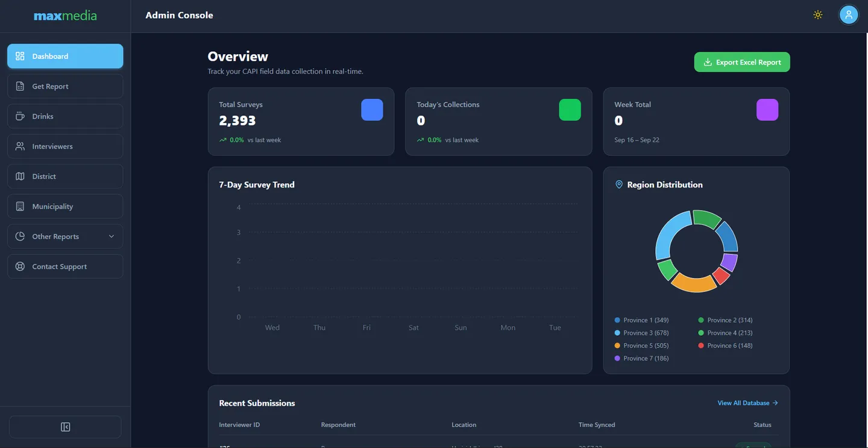Go to the Drinks section
Image resolution: width=868 pixels, height=448 pixels.
(x=65, y=116)
